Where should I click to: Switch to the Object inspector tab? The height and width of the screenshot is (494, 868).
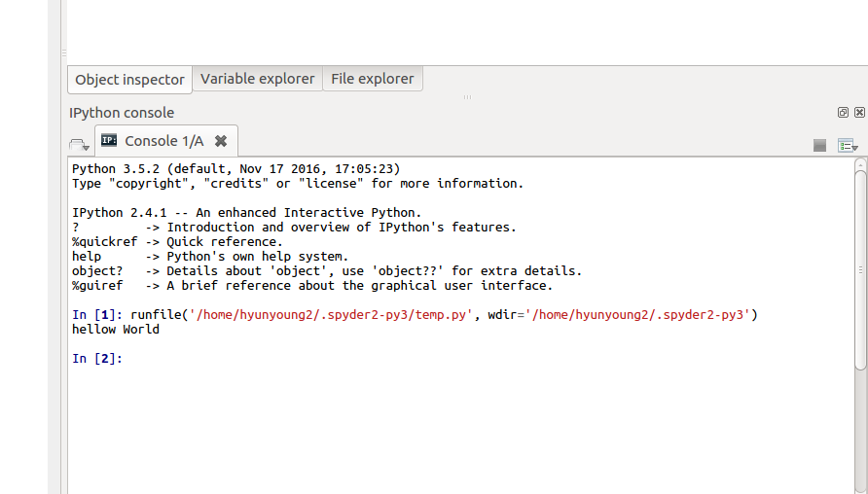tap(129, 80)
